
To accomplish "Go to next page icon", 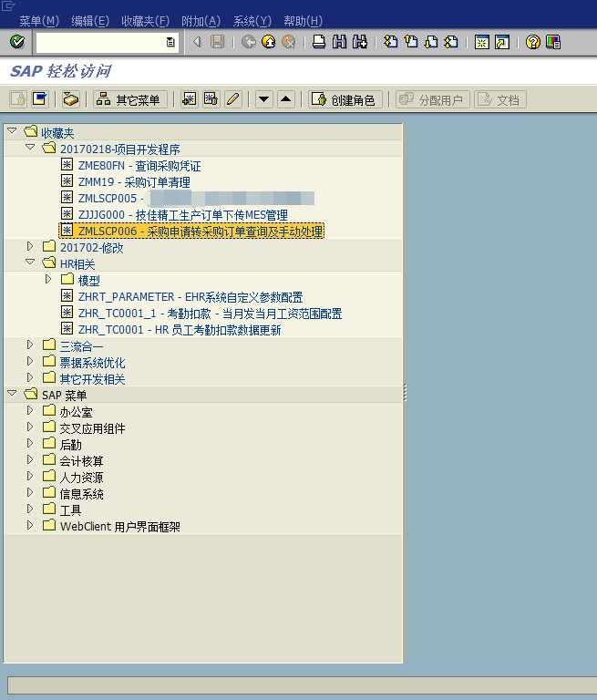I will coord(431,42).
